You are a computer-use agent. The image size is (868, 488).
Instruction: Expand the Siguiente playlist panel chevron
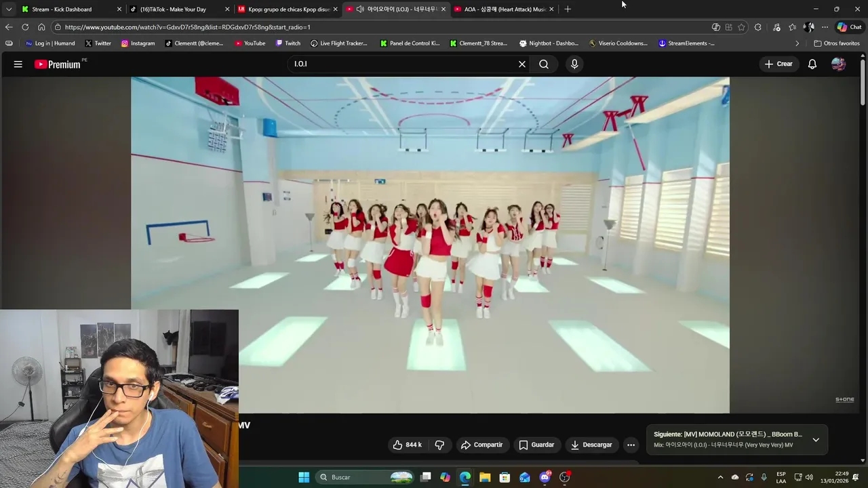click(816, 440)
